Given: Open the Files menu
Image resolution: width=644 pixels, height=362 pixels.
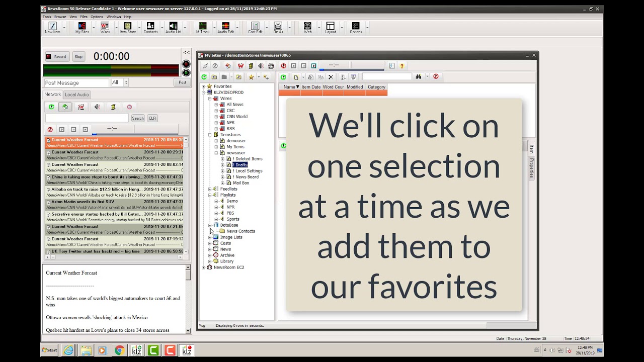Looking at the screenshot, I should (84, 17).
